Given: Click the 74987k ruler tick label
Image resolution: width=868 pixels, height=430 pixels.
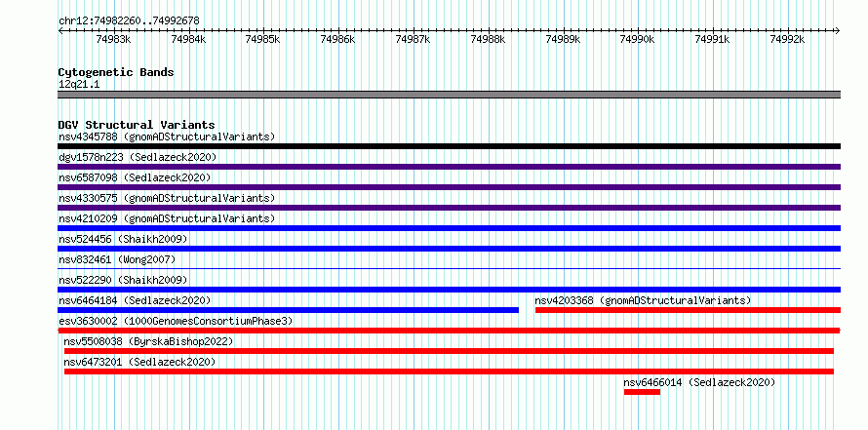Looking at the screenshot, I should point(413,39).
